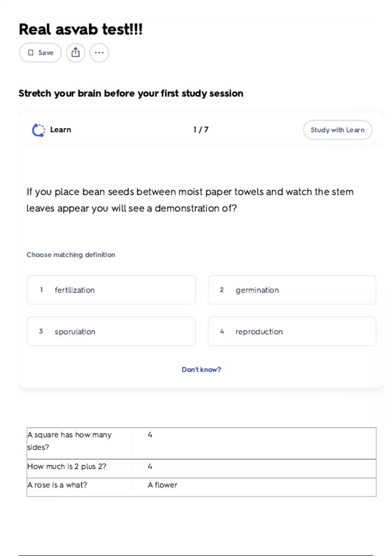Click the 'Real asvab test!!!' title
Viewport: 392px width, 556px height.
(81, 29)
